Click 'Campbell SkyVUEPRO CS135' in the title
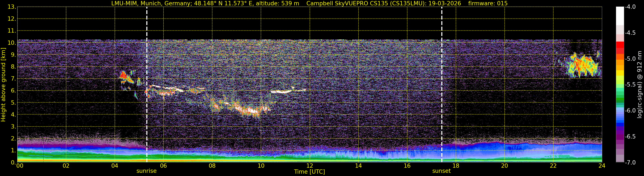This screenshot has width=644, height=176. click(347, 3)
